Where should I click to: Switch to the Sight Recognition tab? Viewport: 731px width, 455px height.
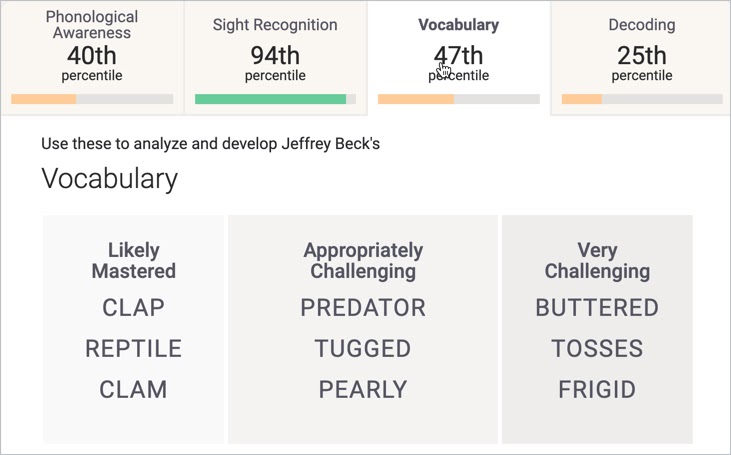(275, 57)
